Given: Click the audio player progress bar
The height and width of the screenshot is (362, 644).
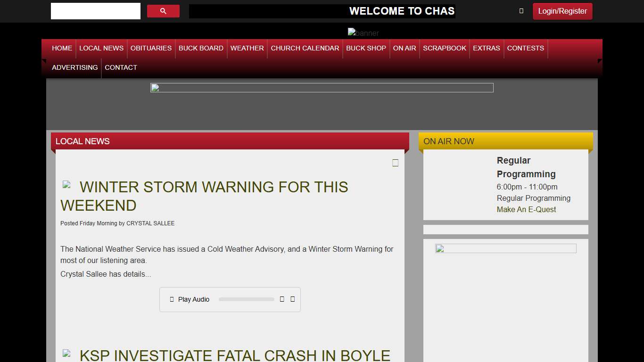Looking at the screenshot, I should point(246,299).
